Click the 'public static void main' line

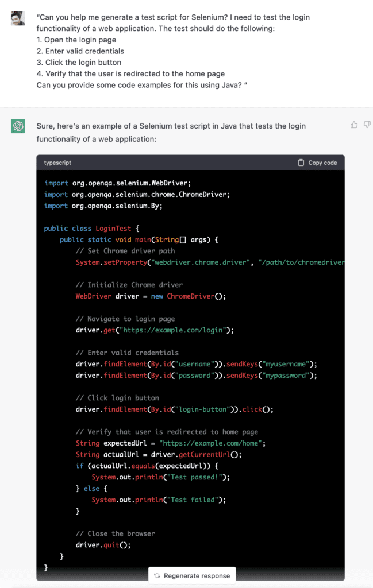(139, 239)
